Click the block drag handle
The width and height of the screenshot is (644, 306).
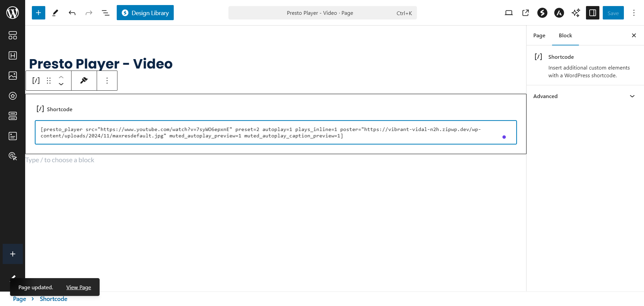49,81
